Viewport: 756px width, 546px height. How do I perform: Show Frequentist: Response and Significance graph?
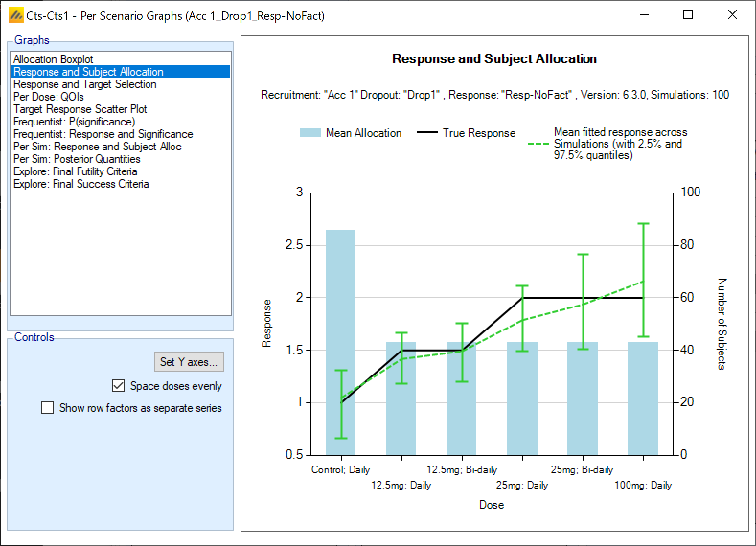coord(103,134)
